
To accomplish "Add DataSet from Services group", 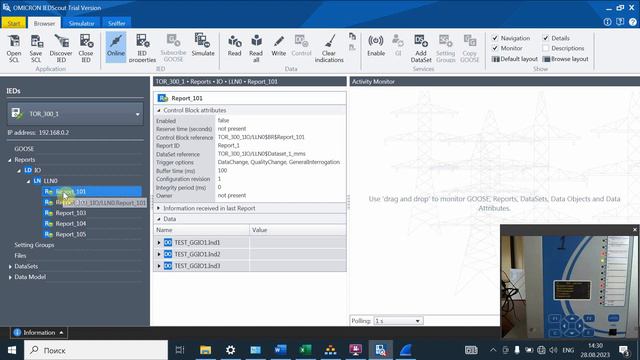I will coord(421,48).
